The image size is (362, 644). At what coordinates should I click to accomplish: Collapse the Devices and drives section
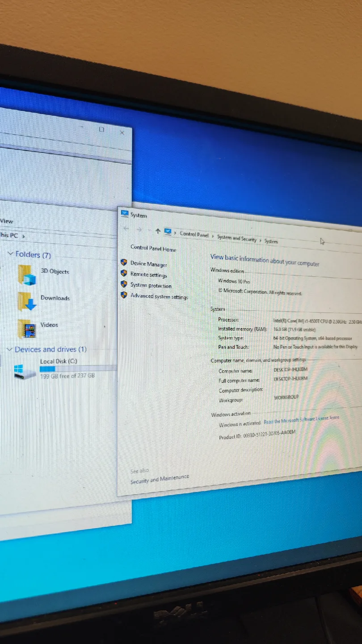coord(10,349)
